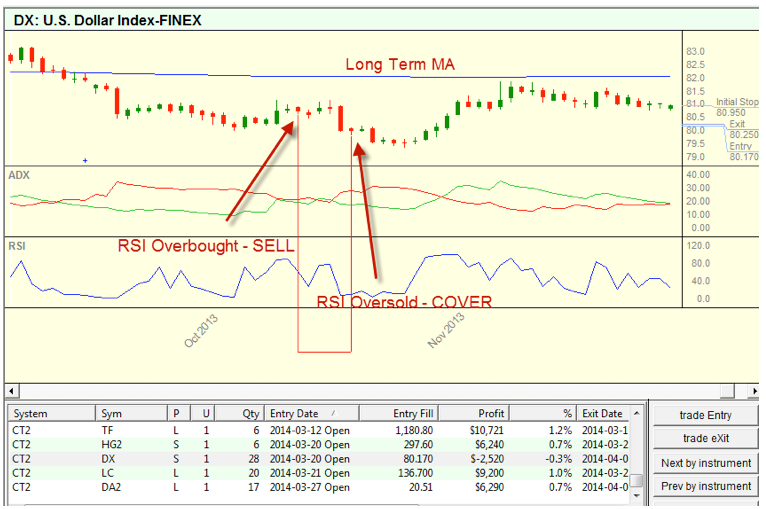Sort by % column header
The image size is (766, 509).
tap(543, 414)
